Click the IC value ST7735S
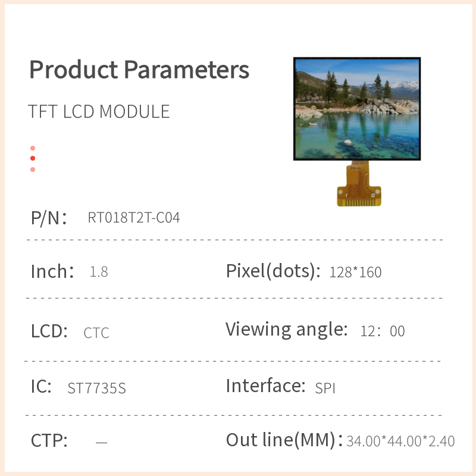 tap(97, 389)
